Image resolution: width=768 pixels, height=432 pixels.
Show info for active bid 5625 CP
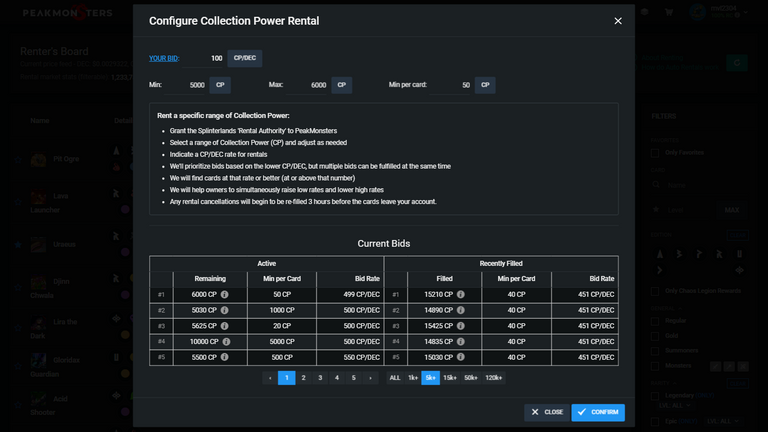point(224,326)
